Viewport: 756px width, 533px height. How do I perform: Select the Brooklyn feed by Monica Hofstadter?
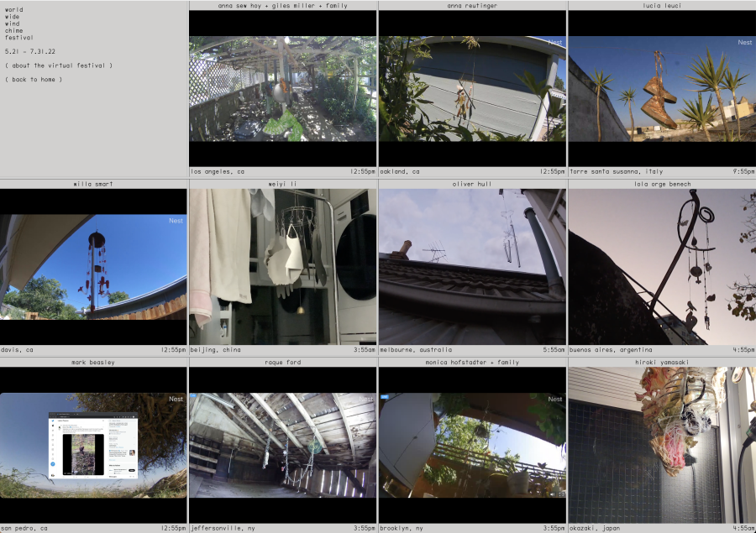[472, 446]
